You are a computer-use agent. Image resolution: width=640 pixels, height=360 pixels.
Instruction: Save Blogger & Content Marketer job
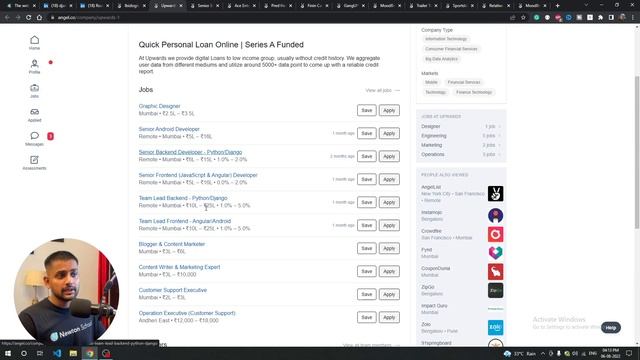click(367, 248)
